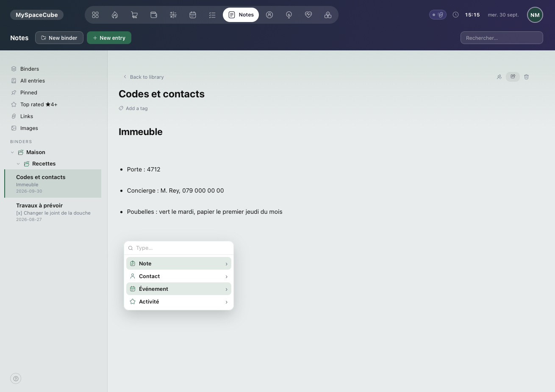Choose Activité in the insert menu

click(179, 301)
